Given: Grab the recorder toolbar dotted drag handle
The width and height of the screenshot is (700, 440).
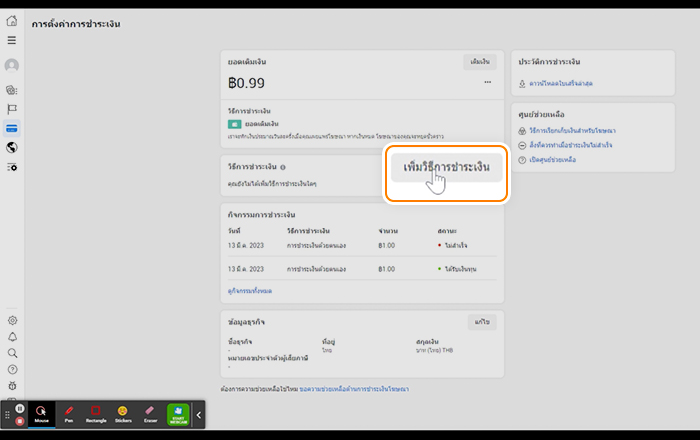Looking at the screenshot, I should click(7, 415).
